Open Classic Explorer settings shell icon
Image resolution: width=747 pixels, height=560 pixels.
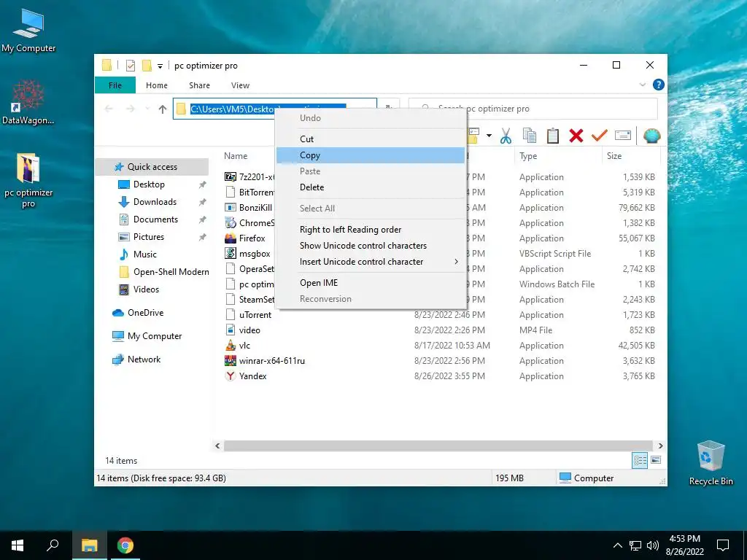pos(651,136)
